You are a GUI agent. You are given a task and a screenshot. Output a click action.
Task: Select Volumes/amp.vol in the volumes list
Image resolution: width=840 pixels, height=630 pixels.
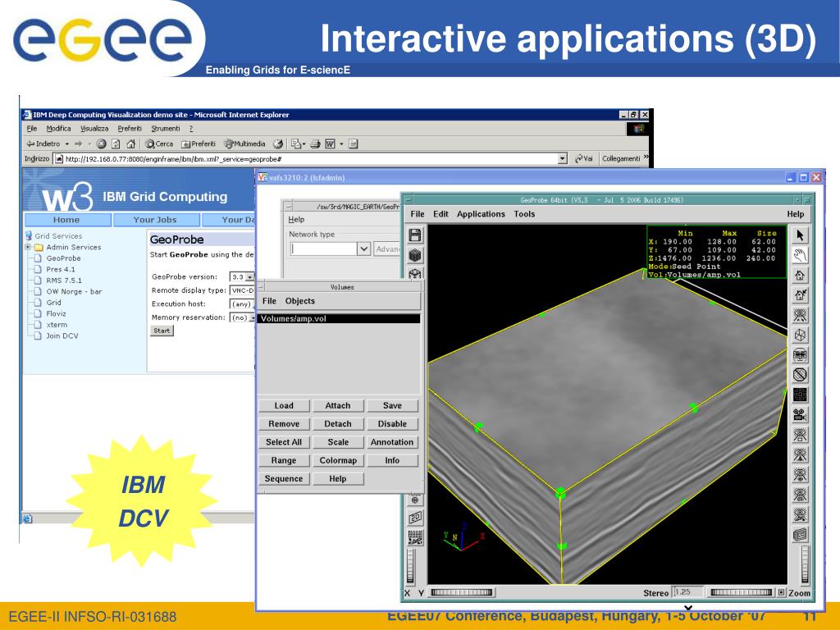339,319
